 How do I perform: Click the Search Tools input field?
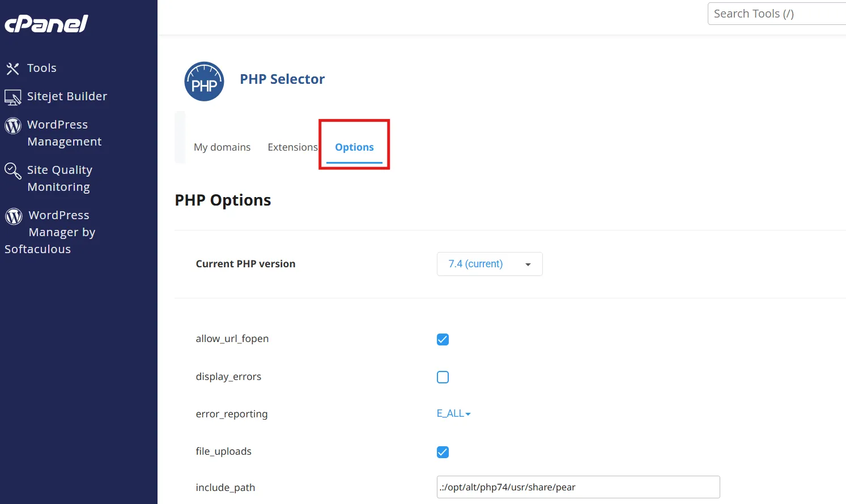[776, 14]
